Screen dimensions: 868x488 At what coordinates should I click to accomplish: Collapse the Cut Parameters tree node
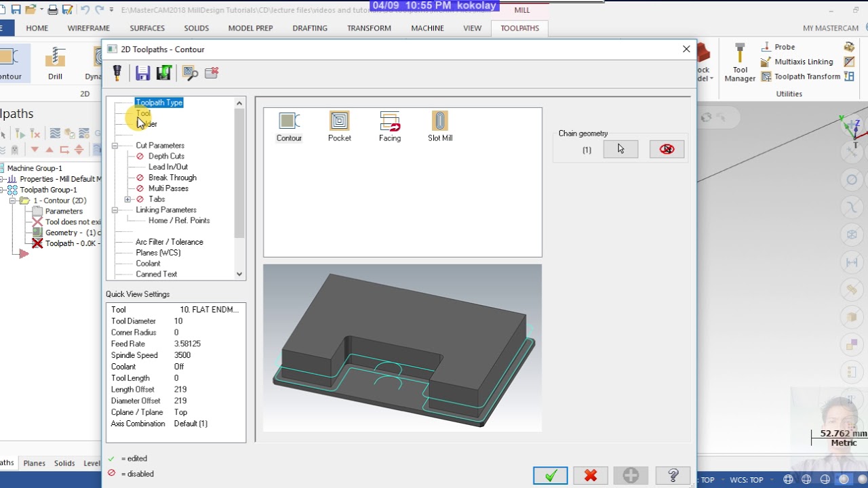point(115,145)
